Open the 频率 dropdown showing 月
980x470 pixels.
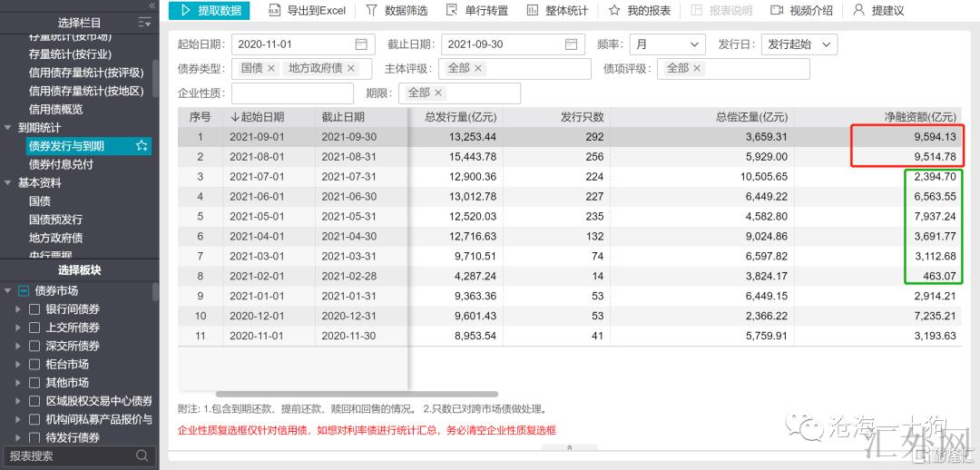click(669, 44)
